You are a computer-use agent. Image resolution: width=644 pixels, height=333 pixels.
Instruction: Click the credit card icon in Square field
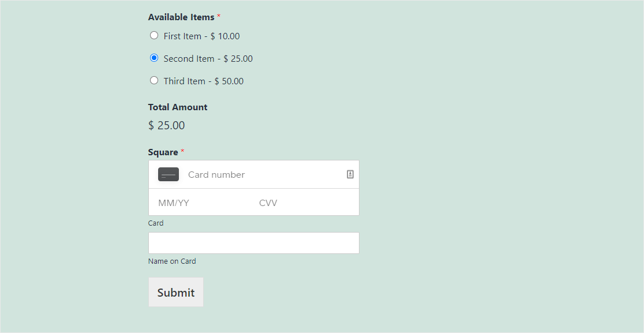click(169, 174)
